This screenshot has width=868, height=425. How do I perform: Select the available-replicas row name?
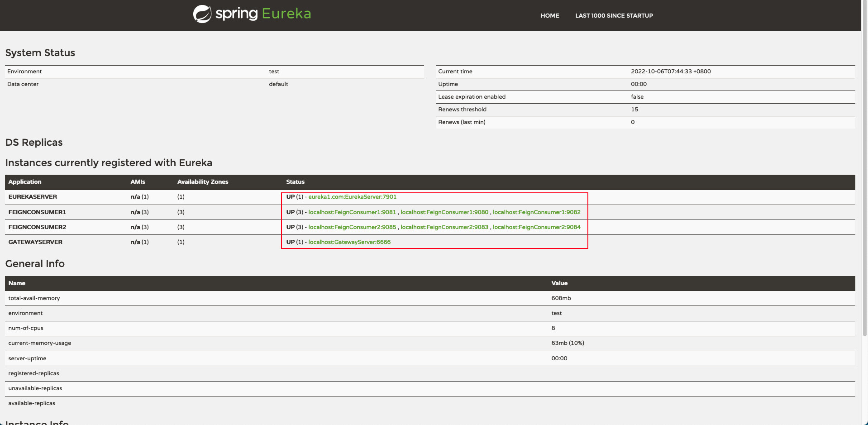pos(32,403)
